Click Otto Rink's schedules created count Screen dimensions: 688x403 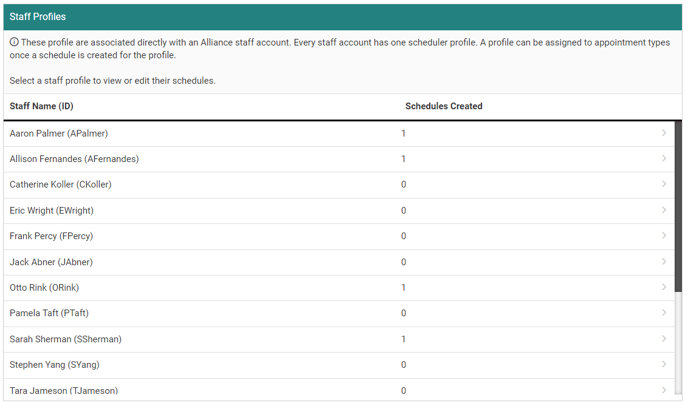pyautogui.click(x=404, y=287)
